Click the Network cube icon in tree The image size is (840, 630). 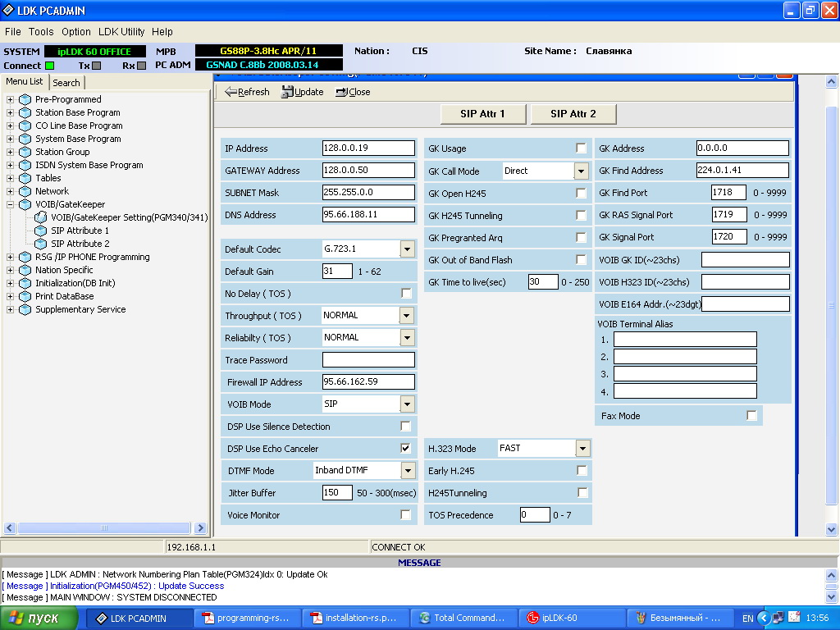pyautogui.click(x=25, y=191)
